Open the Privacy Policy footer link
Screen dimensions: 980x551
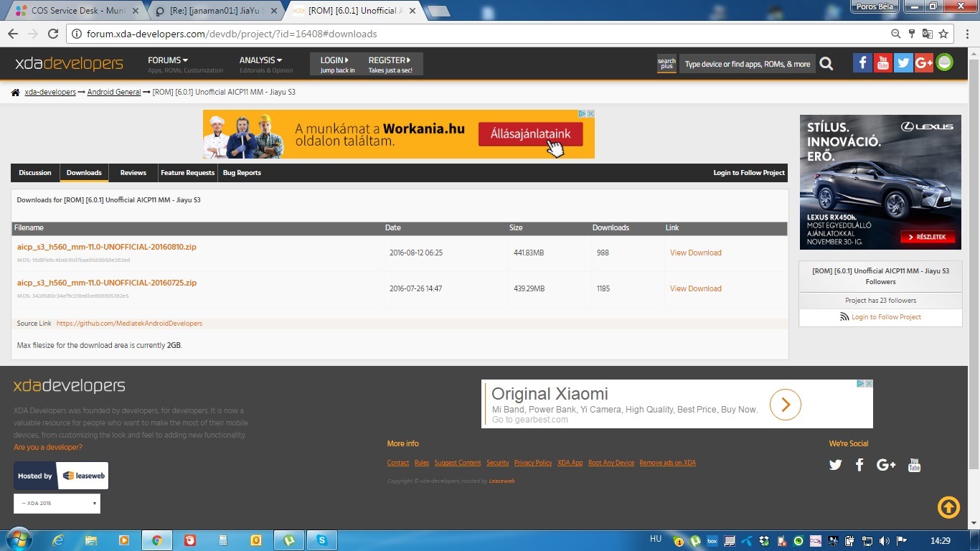(533, 463)
